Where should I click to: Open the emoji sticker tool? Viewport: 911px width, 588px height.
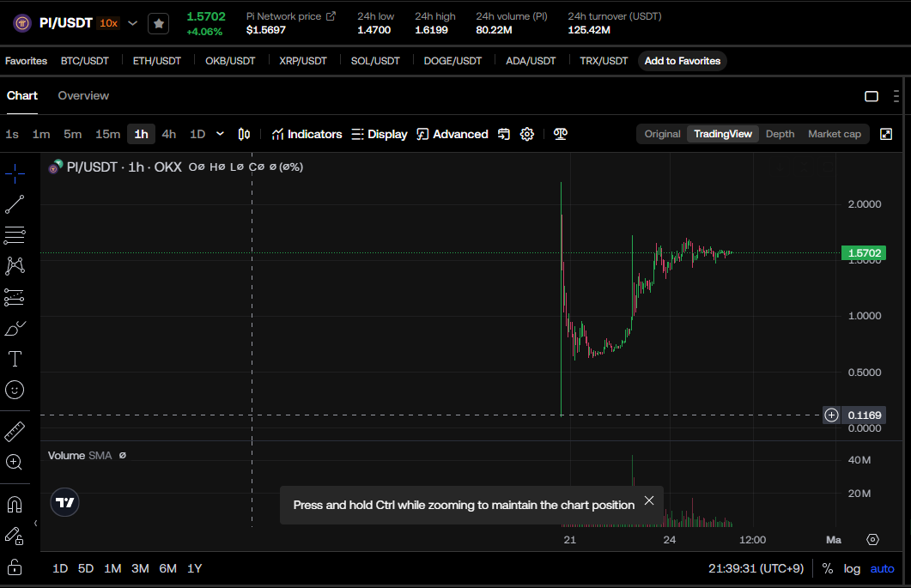tap(15, 390)
